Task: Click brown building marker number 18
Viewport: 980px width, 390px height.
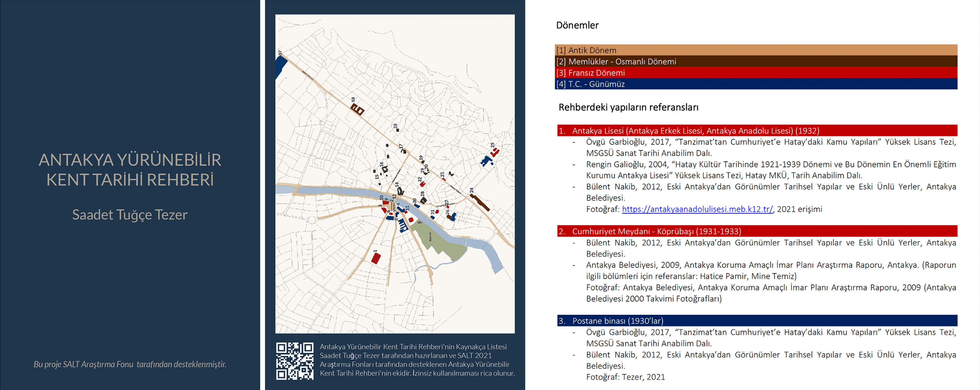Action: (x=358, y=110)
